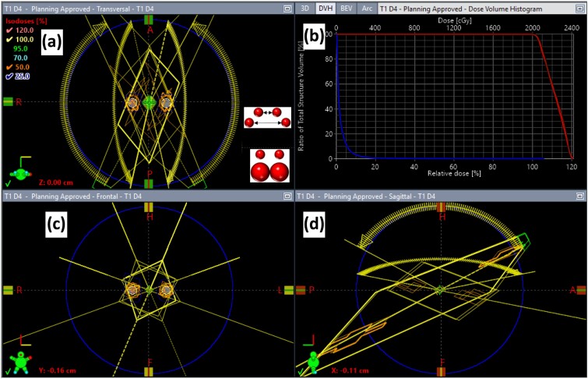Screen dimensions: 588x379
Task: Open the BEV tab
Action: tap(347, 7)
